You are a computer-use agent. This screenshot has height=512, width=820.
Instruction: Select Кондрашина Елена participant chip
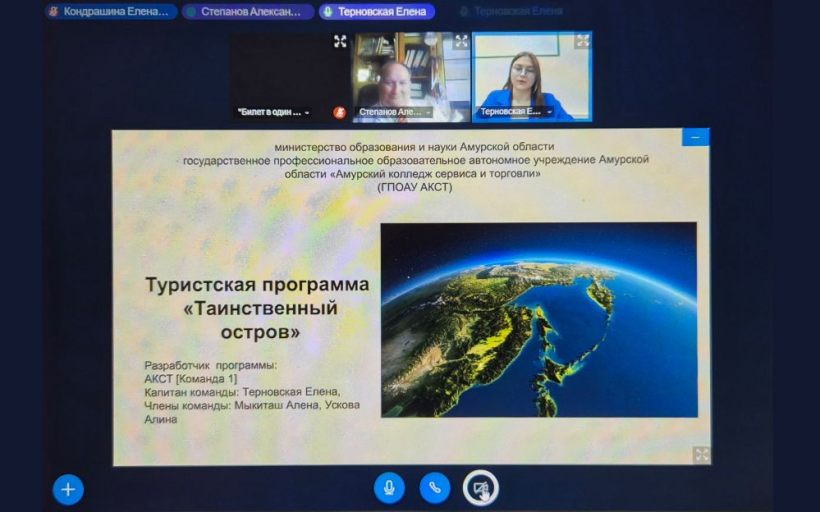111,12
